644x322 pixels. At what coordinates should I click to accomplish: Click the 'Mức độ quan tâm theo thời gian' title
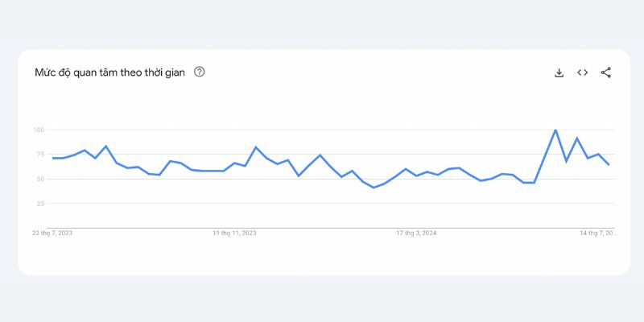point(109,72)
